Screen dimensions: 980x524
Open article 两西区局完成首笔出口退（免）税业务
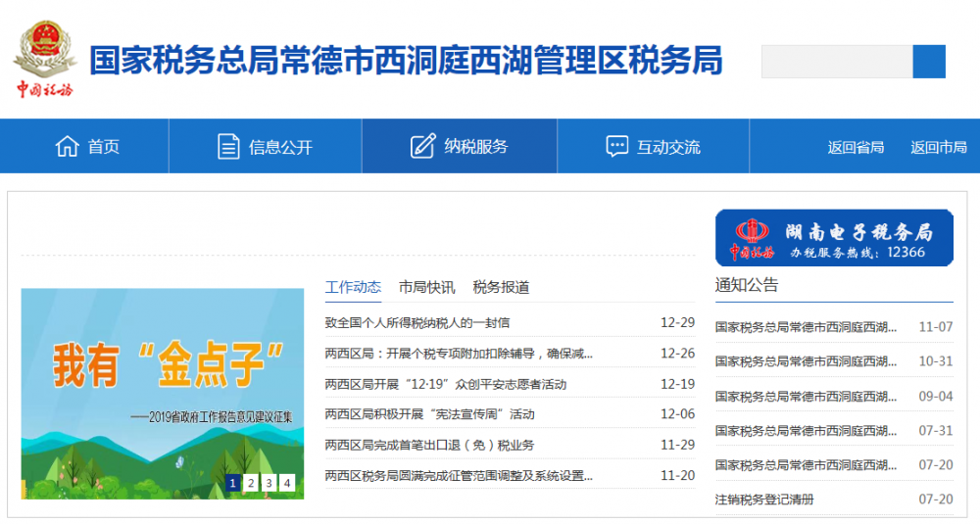pyautogui.click(x=430, y=446)
